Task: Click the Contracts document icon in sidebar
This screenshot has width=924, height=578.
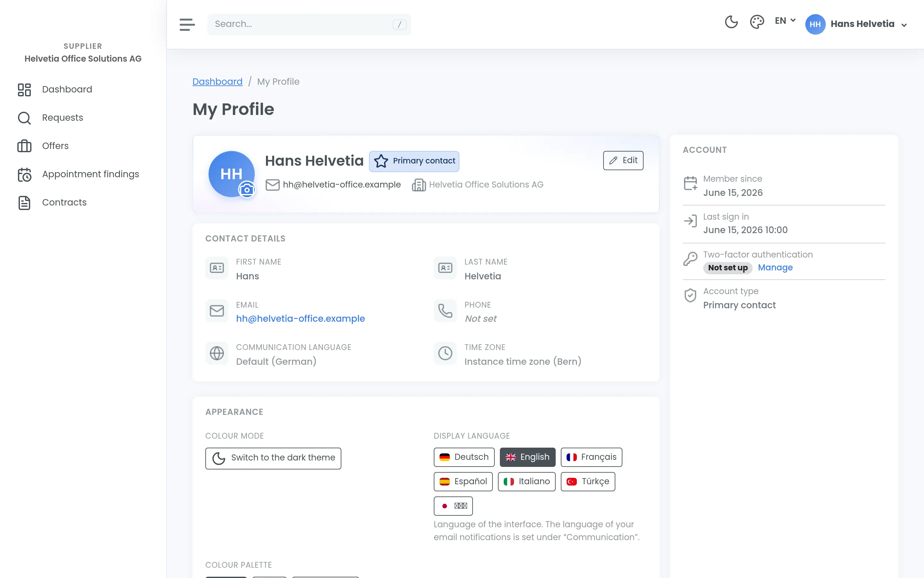Action: coord(24,203)
